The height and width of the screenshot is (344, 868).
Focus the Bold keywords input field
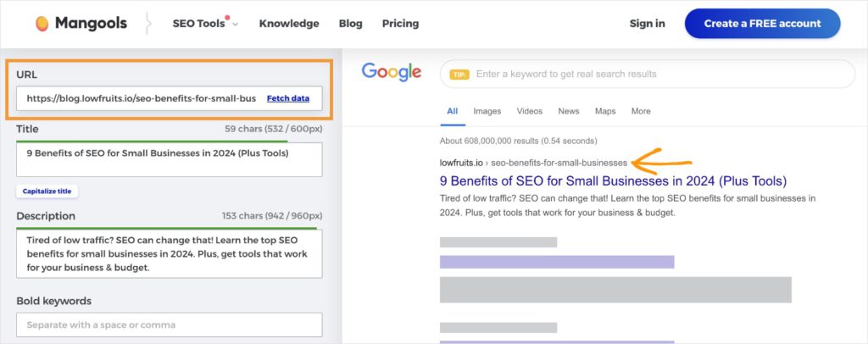[x=170, y=325]
